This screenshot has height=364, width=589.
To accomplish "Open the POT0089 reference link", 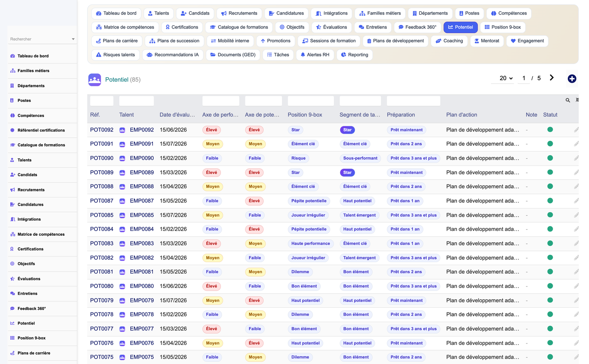I will coord(102,172).
